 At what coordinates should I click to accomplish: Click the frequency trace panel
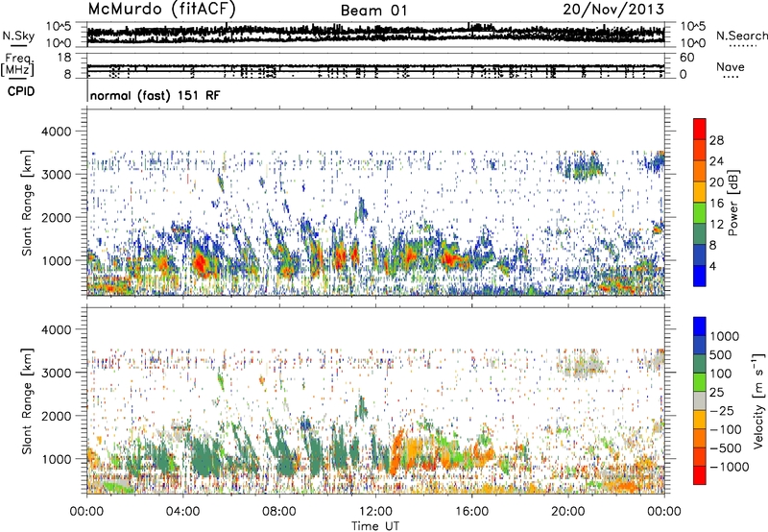375,66
